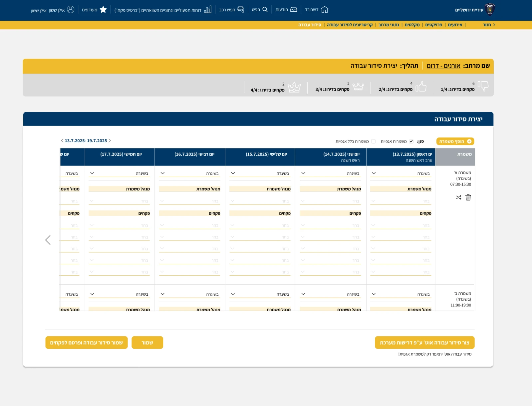Open first inspector בחר dropdown for Sunday 13.7.2025
The width and height of the screenshot is (532, 406).
click(x=400, y=225)
